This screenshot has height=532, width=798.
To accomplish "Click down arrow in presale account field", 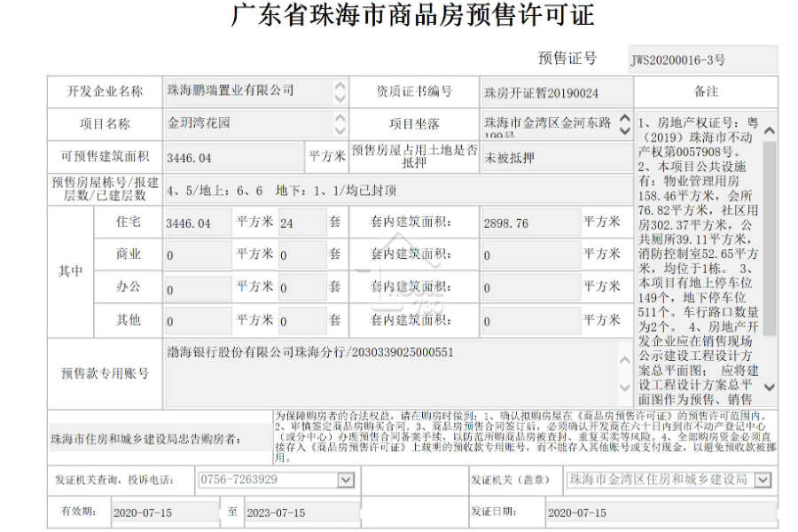I will tap(625, 387).
